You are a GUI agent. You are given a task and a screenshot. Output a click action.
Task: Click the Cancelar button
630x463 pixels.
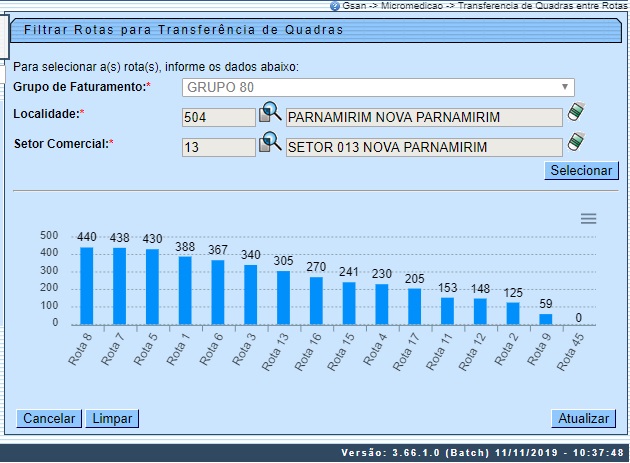[49, 418]
